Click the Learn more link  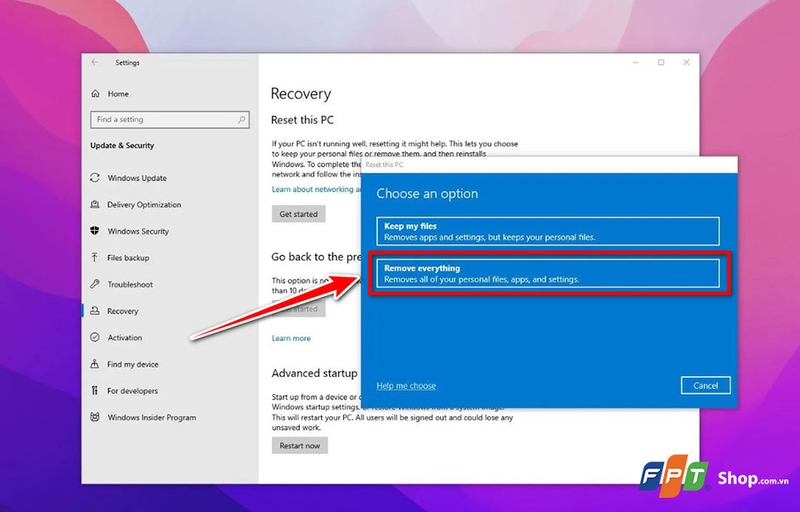point(291,338)
